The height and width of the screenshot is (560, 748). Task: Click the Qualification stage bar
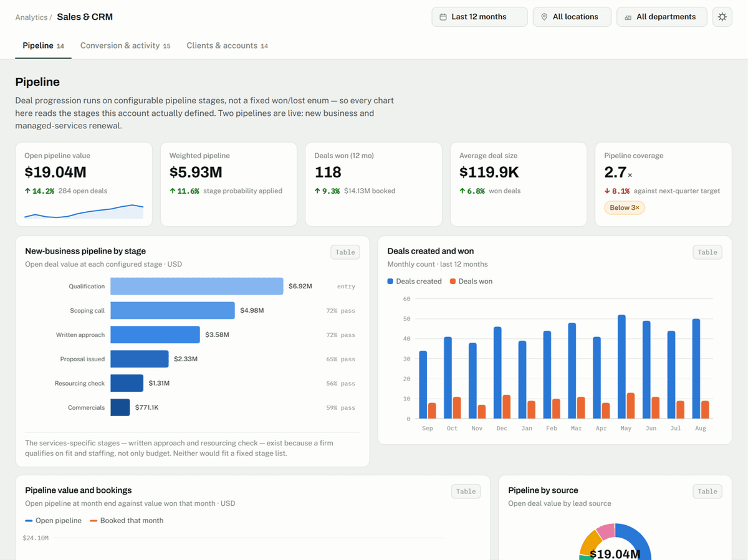(197, 287)
